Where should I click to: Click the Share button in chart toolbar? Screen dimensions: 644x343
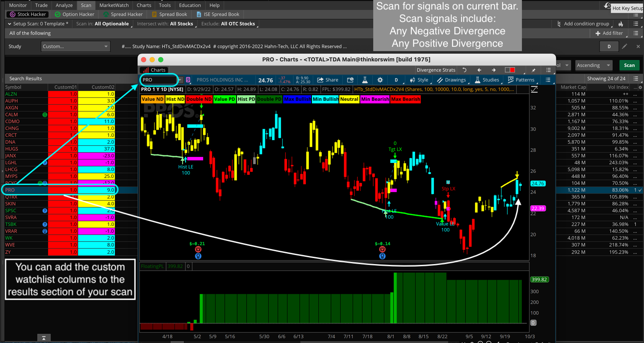(328, 80)
